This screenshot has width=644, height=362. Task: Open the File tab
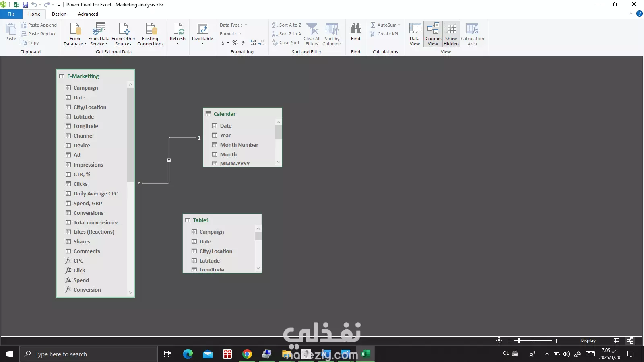[x=11, y=14]
